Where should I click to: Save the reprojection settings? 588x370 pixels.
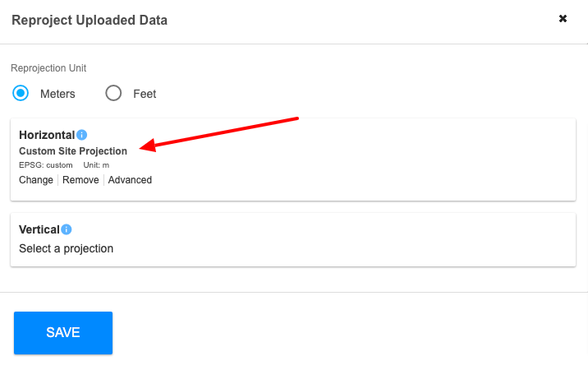tap(63, 333)
